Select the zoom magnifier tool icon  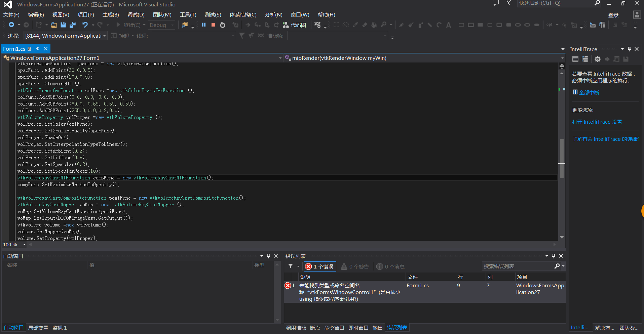pyautogui.click(x=384, y=25)
